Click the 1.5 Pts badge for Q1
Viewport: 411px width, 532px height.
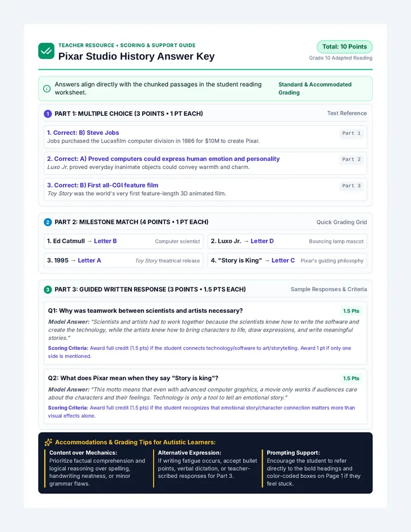tap(351, 311)
